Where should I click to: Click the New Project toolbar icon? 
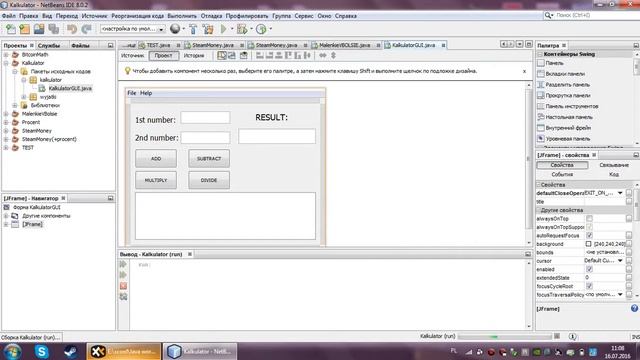pyautogui.click(x=25, y=29)
